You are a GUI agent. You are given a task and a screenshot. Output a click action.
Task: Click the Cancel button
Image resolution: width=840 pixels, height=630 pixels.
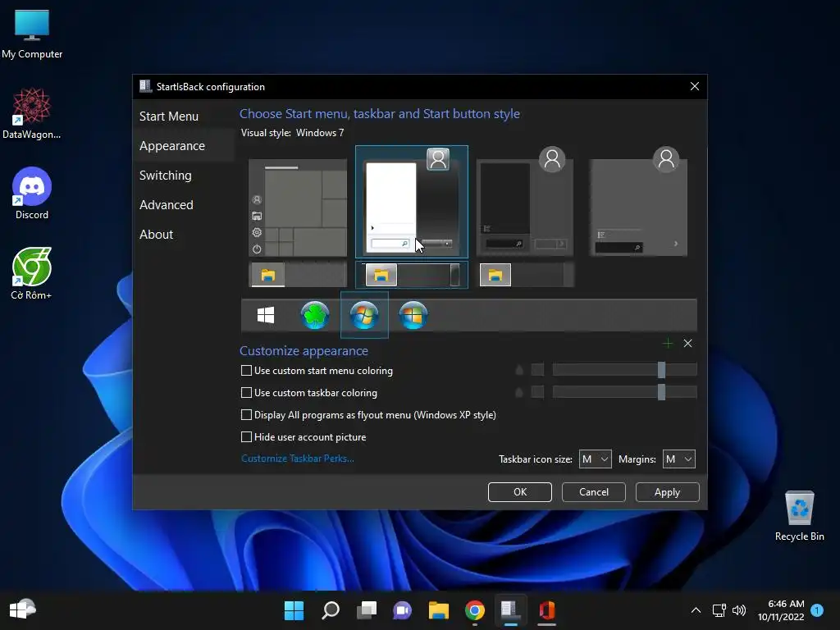594,492
